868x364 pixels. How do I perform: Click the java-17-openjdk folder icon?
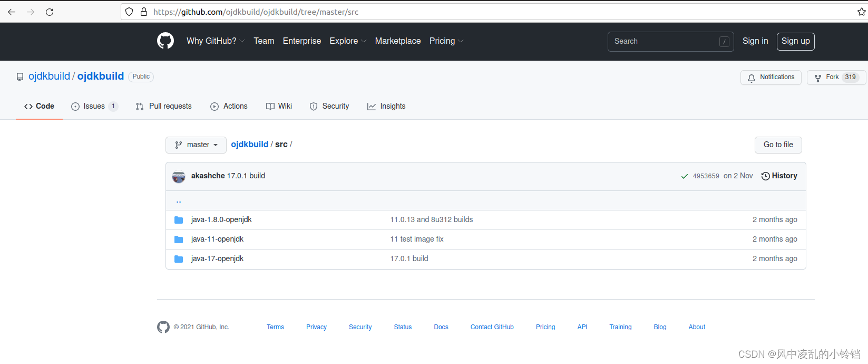coord(179,259)
